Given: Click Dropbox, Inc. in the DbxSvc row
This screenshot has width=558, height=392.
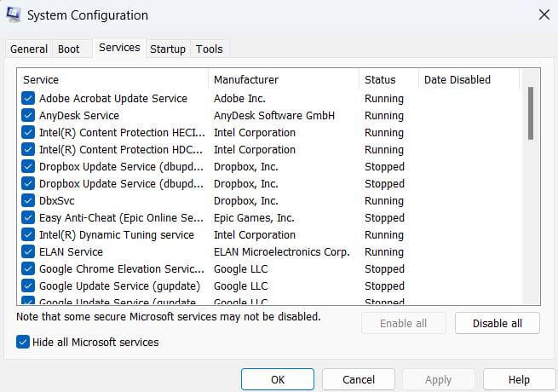Looking at the screenshot, I should pyautogui.click(x=246, y=201).
